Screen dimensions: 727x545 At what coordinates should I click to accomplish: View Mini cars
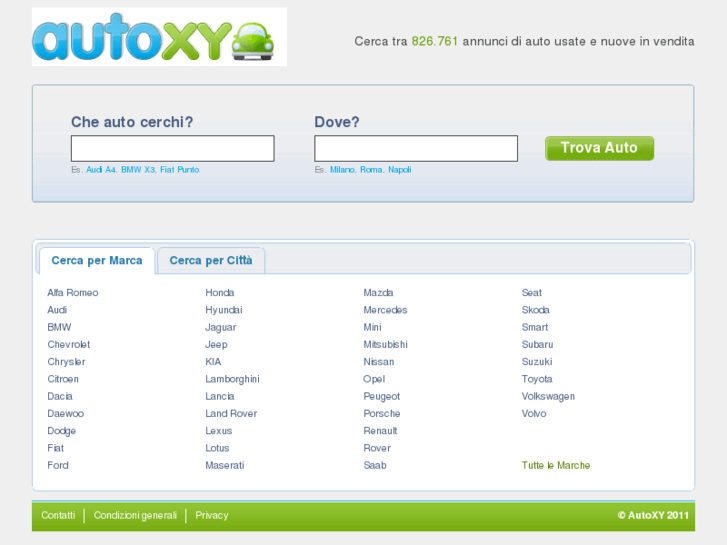pos(372,327)
